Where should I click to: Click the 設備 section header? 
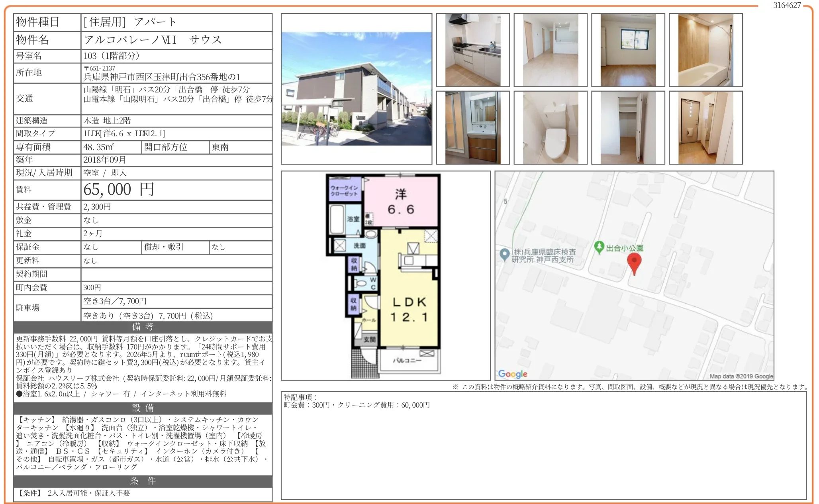coord(143,408)
